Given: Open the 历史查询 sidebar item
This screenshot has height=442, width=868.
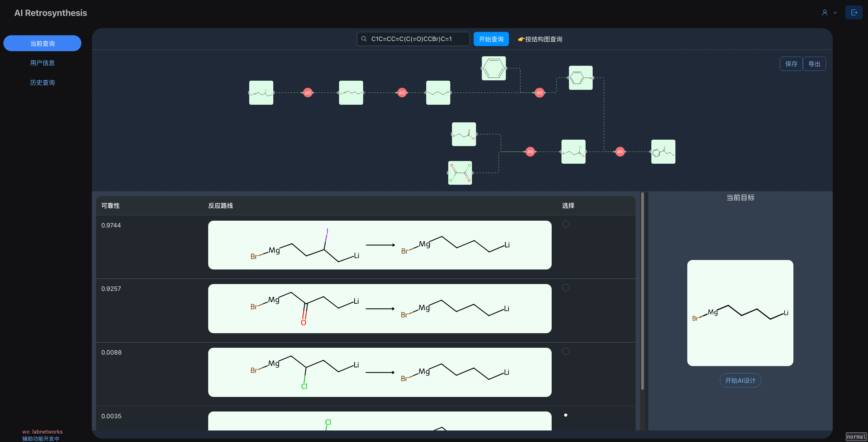Looking at the screenshot, I should click(x=42, y=82).
